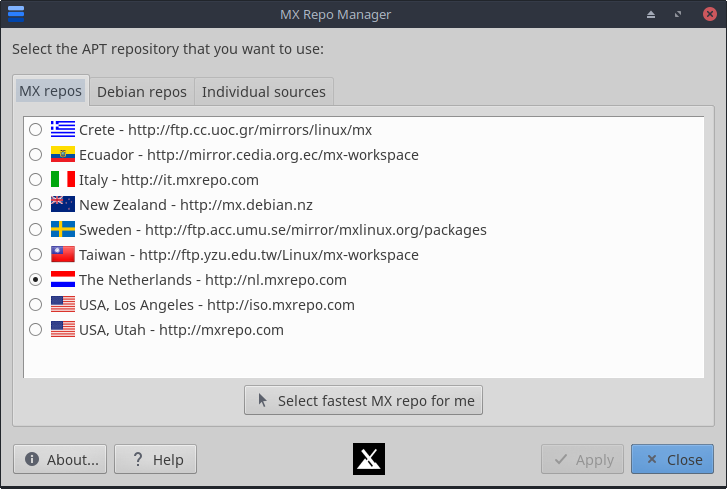This screenshot has width=727, height=489.
Task: Select the Sweden repository radio button
Action: tap(35, 229)
